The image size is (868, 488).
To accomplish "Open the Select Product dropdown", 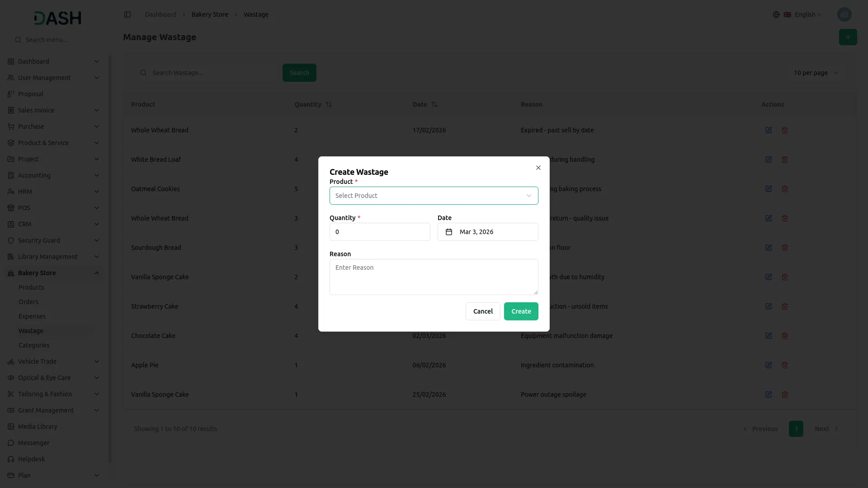I will [x=434, y=196].
